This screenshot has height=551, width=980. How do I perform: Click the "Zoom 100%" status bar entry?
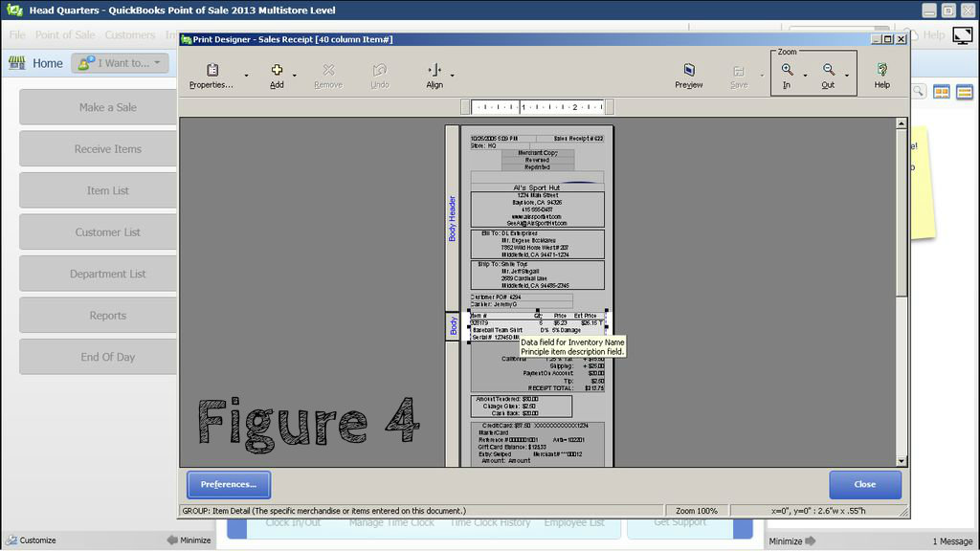click(697, 511)
